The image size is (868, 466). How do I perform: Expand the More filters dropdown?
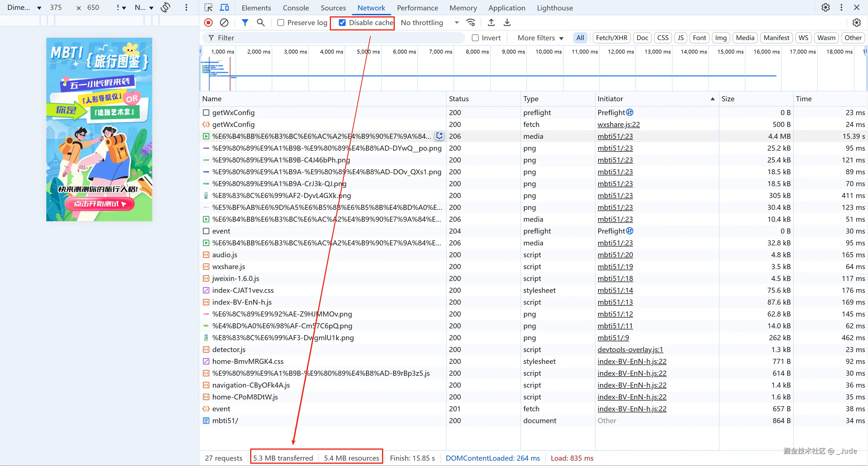540,38
